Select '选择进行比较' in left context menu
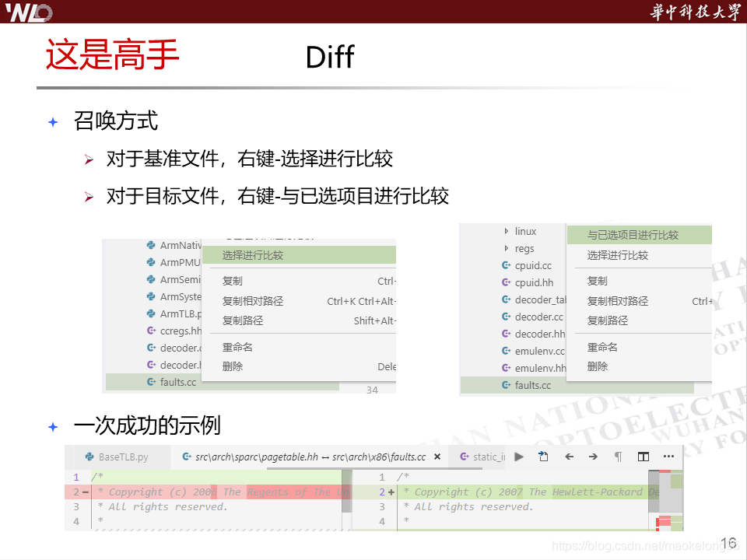 pos(299,255)
